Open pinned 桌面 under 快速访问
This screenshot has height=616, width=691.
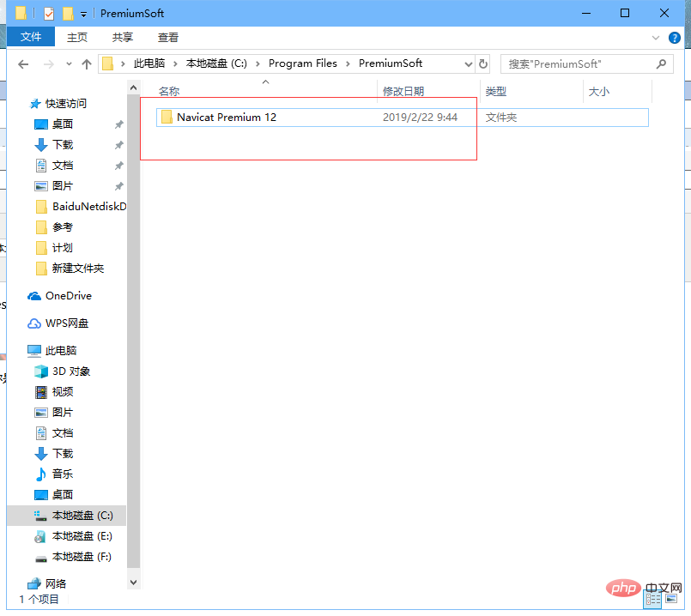click(62, 124)
